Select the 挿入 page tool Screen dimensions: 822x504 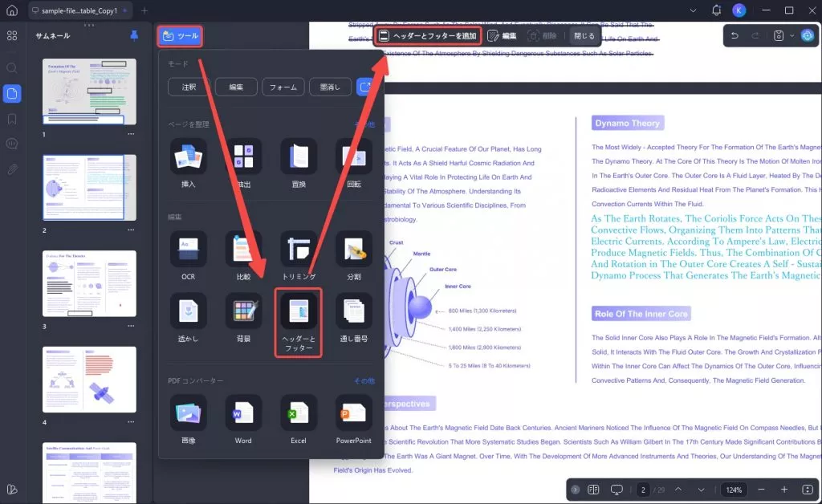(x=188, y=163)
